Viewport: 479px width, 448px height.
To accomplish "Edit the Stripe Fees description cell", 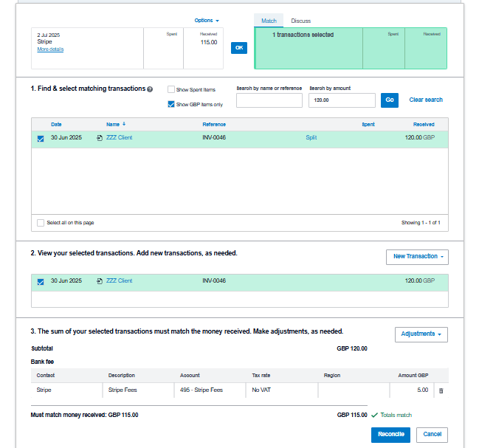I will (x=138, y=390).
